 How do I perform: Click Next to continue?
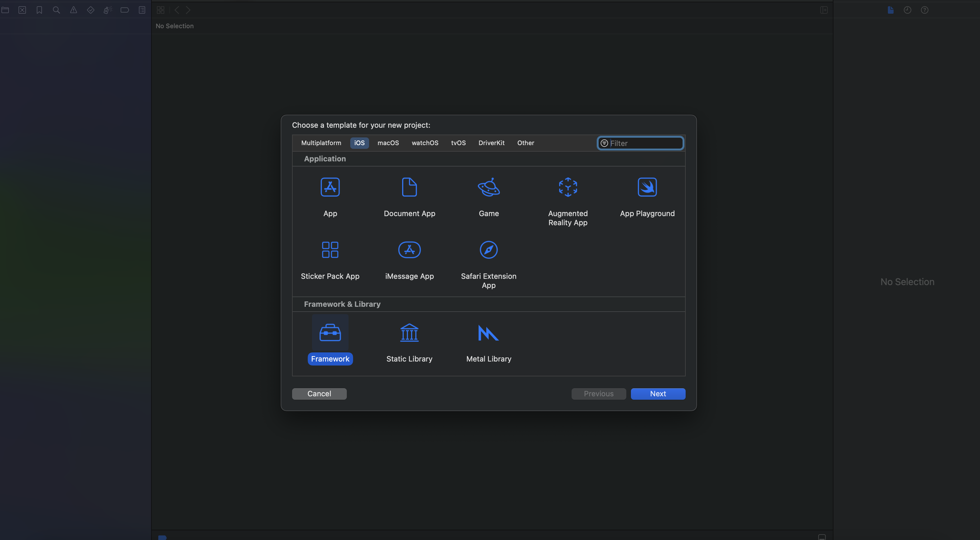coord(658,394)
